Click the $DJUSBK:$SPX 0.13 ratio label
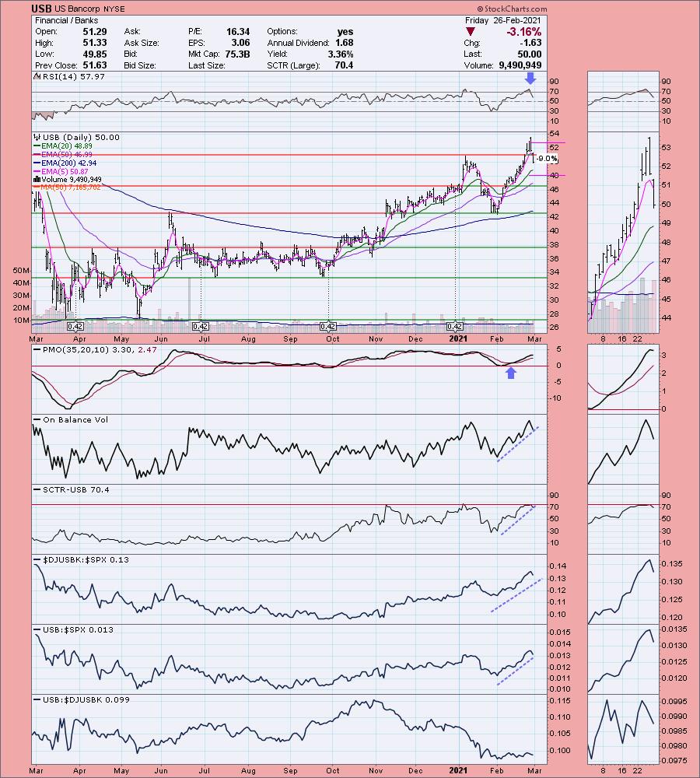The image size is (700, 778). click(86, 559)
